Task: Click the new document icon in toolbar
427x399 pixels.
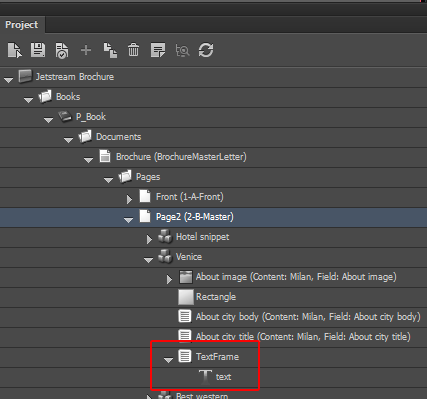Action: [15, 50]
